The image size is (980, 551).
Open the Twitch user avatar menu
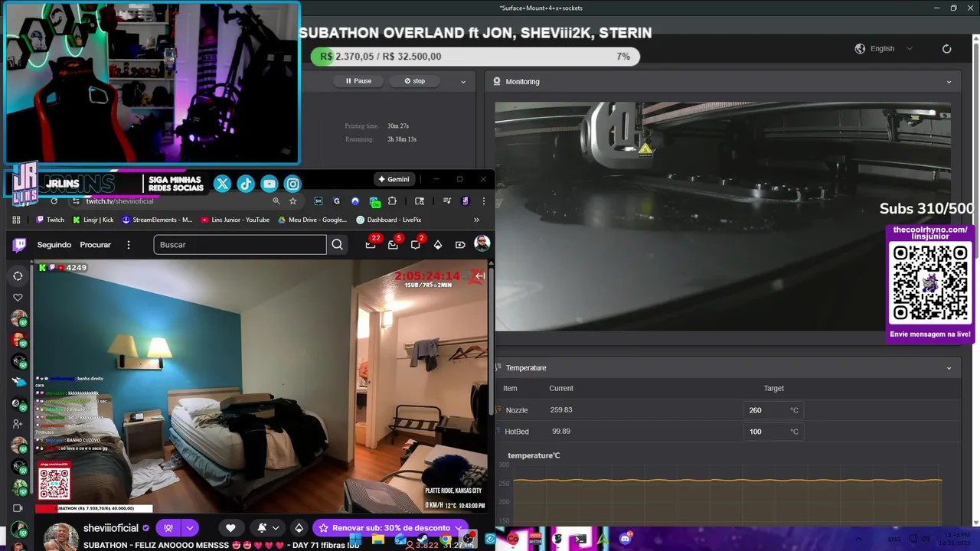pyautogui.click(x=482, y=244)
